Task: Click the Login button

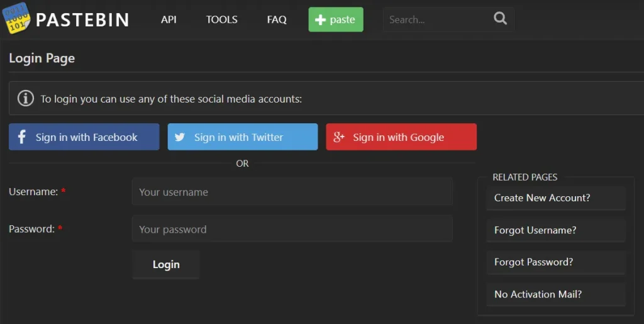Action: [x=166, y=264]
